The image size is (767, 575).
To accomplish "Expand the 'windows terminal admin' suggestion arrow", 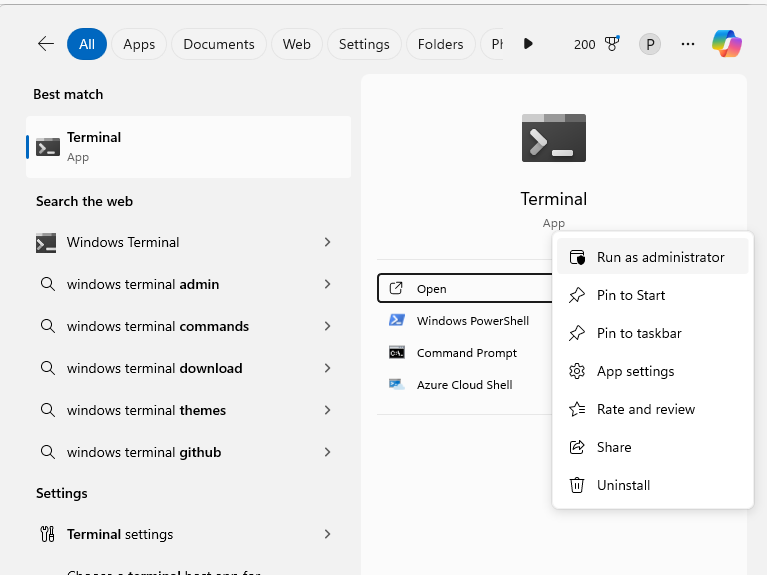I will point(328,284).
